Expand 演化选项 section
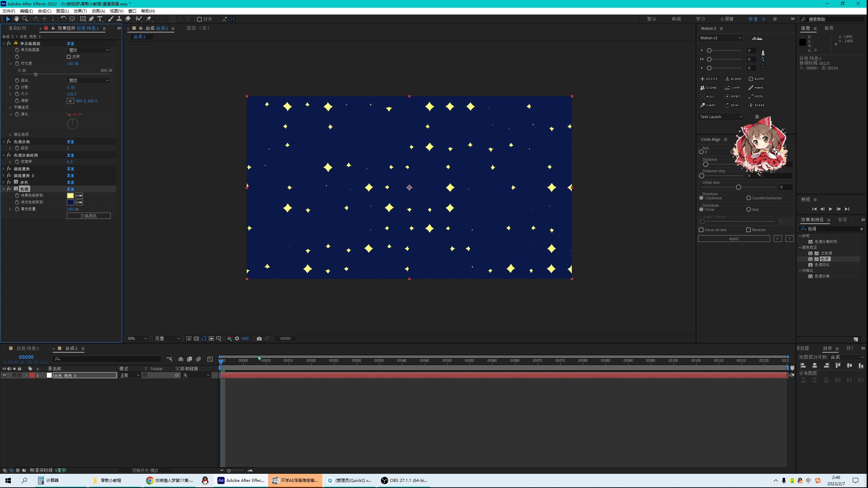868x488 pixels. (10, 135)
